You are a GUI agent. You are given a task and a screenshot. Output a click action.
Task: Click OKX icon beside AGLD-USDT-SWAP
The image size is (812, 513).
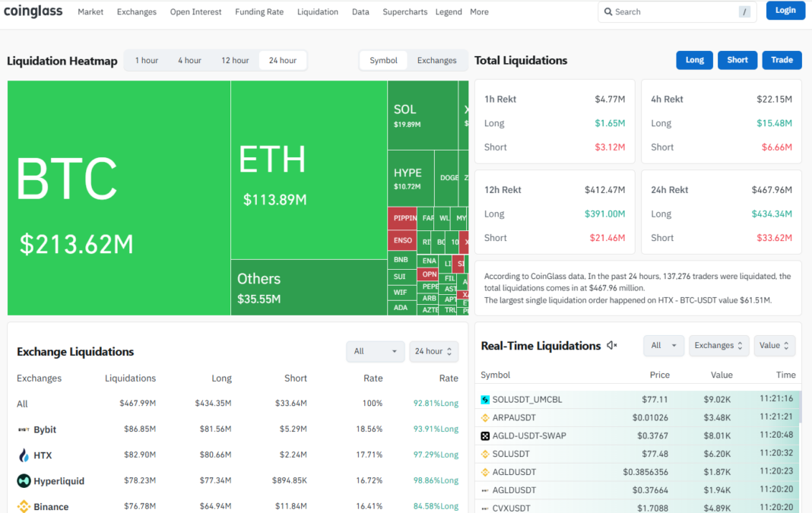point(486,436)
